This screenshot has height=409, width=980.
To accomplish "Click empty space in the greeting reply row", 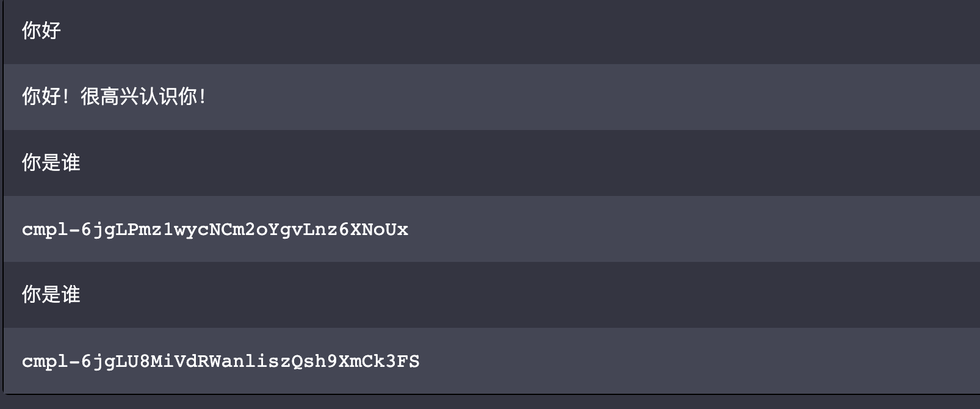I will point(592,96).
